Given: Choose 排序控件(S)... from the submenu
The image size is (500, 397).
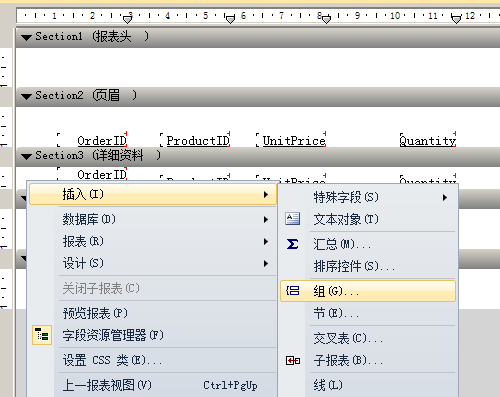Looking at the screenshot, I should tap(368, 266).
